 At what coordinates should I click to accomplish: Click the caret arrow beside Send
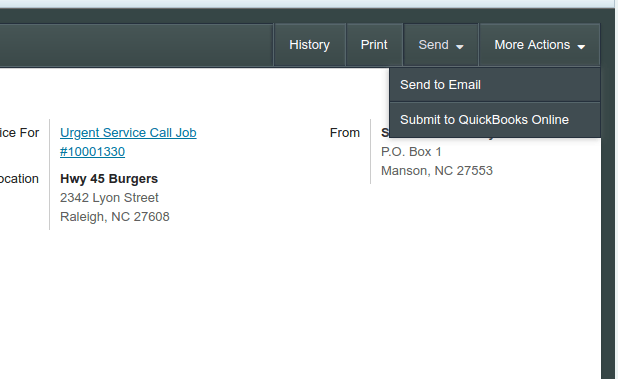click(460, 46)
